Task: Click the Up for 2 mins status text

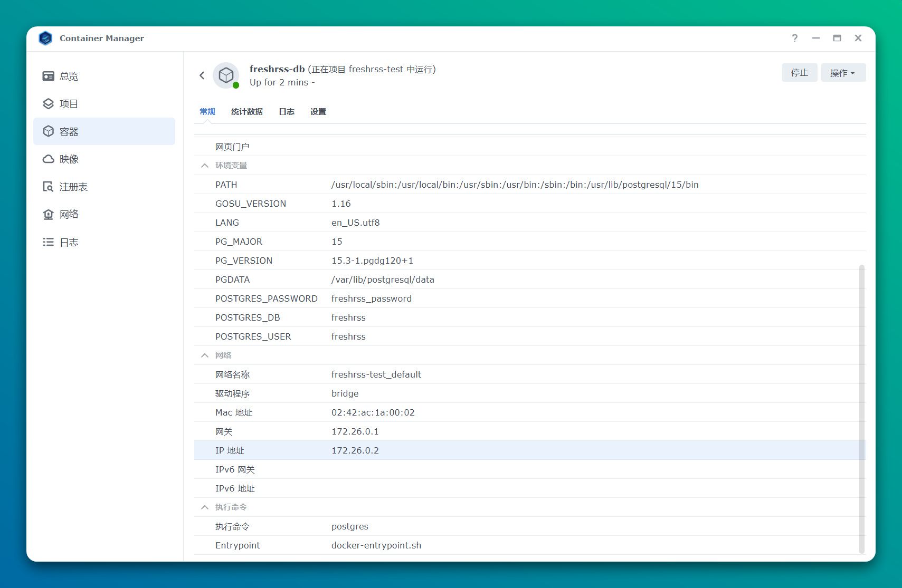Action: 282,82
